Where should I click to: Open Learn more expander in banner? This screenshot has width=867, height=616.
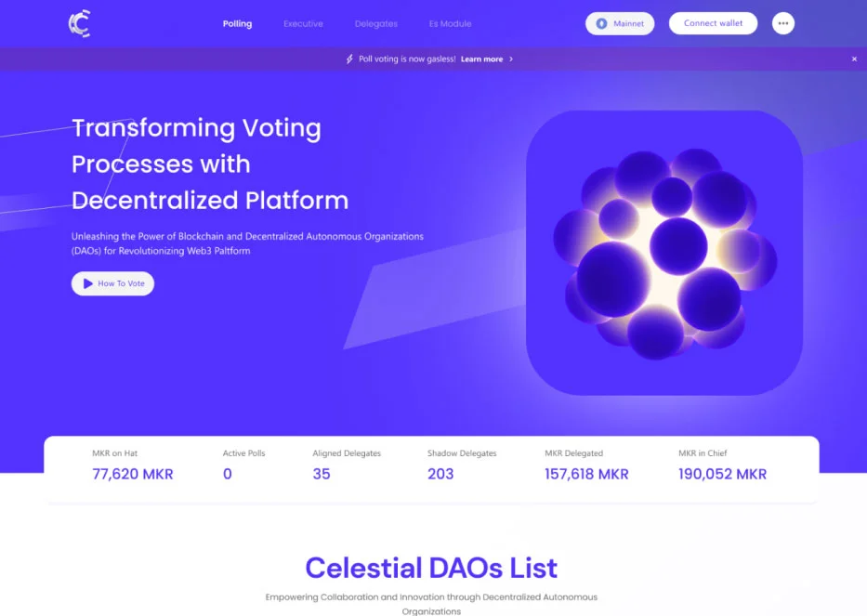(x=481, y=58)
